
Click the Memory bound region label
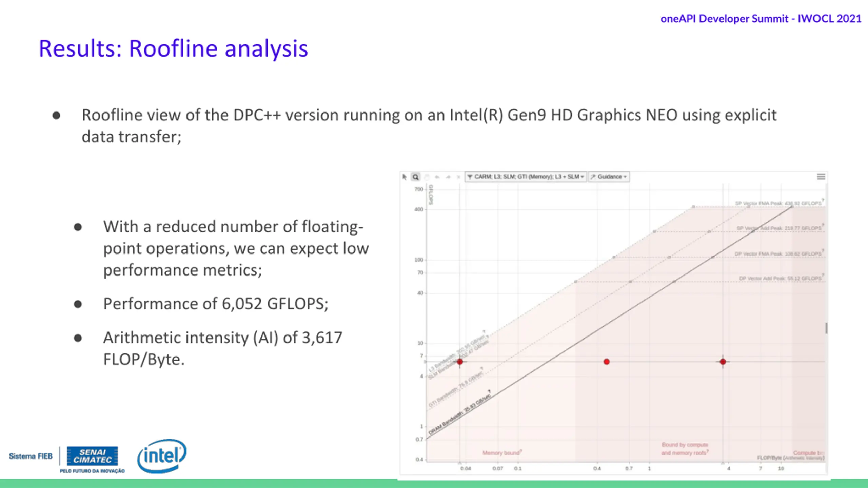point(501,453)
